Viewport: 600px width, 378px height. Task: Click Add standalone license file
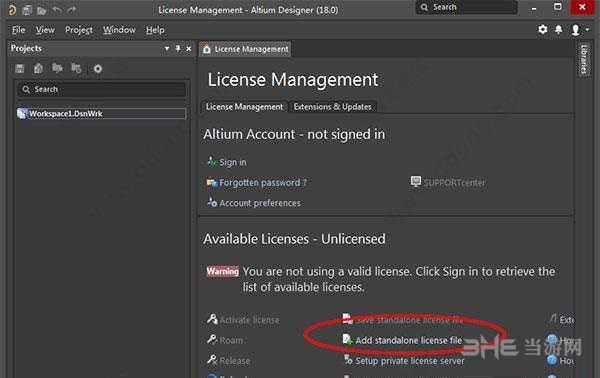[x=409, y=340]
